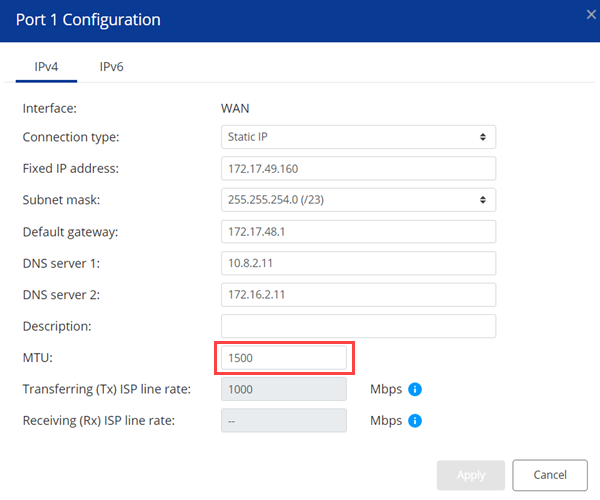Image resolution: width=600 pixels, height=500 pixels.
Task: Click the Port 1 Configuration title text
Action: coord(88,20)
